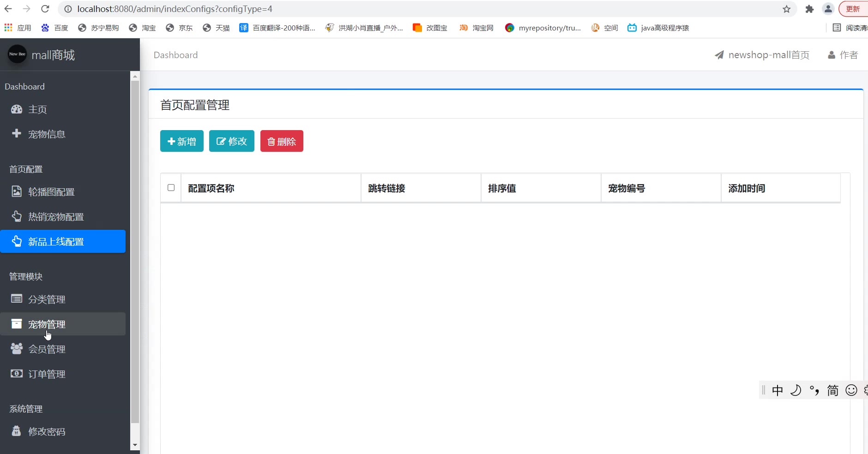Image resolution: width=868 pixels, height=454 pixels.
Task: Open the newshop-mall首页 link
Action: click(x=762, y=55)
